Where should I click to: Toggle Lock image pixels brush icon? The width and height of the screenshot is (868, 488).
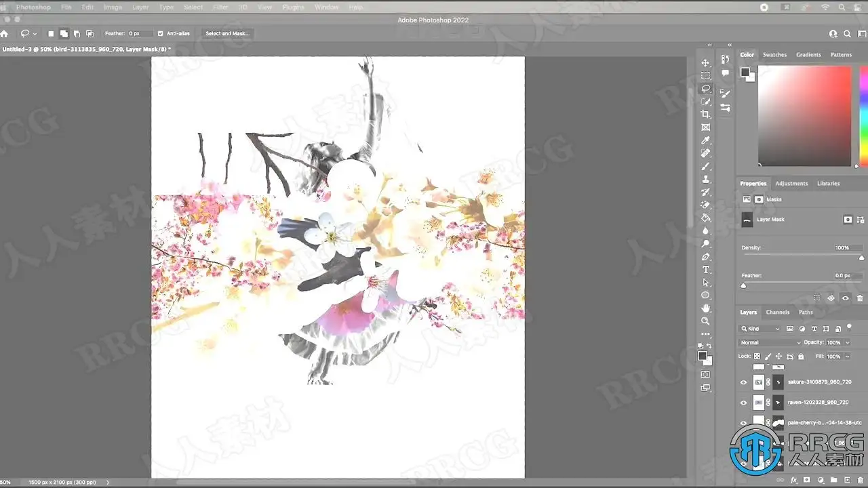768,357
